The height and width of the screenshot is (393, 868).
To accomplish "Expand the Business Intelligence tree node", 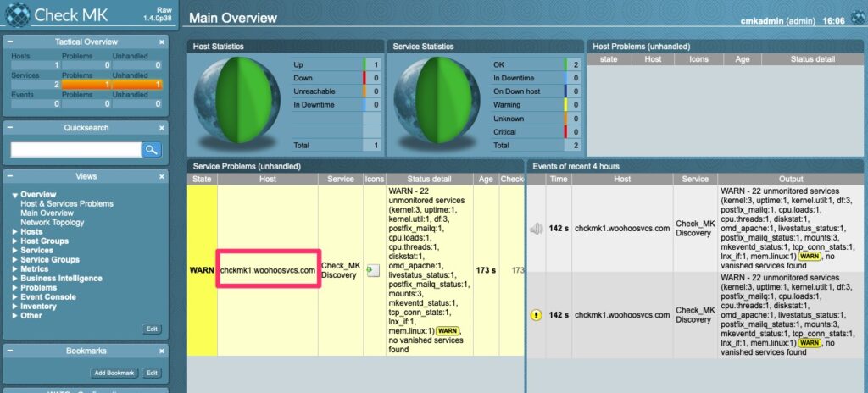I will 15,279.
